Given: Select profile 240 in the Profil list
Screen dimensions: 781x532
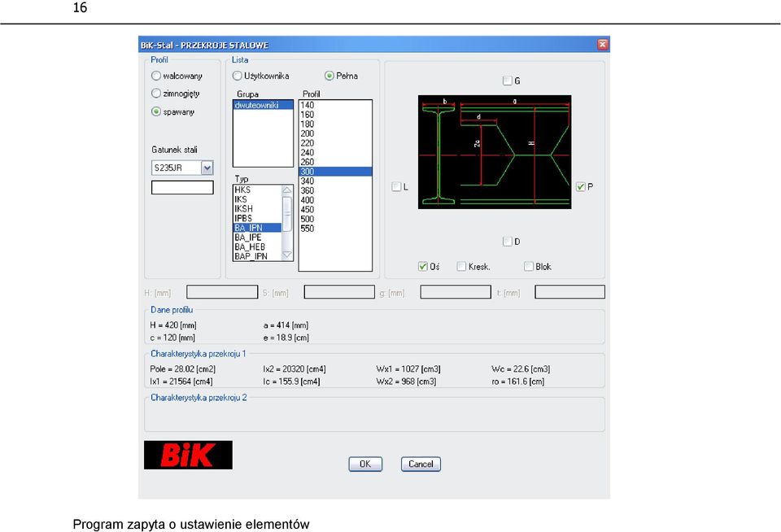Looking at the screenshot, I should [x=335, y=152].
